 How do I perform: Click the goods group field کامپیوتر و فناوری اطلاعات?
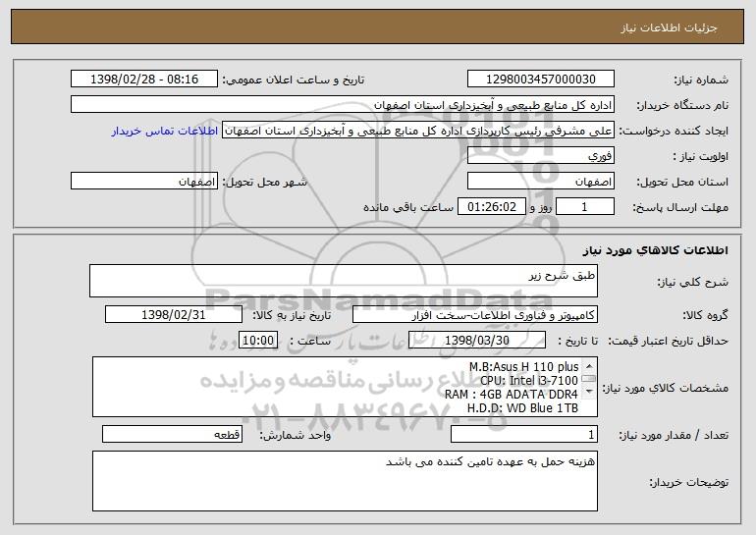[x=475, y=315]
